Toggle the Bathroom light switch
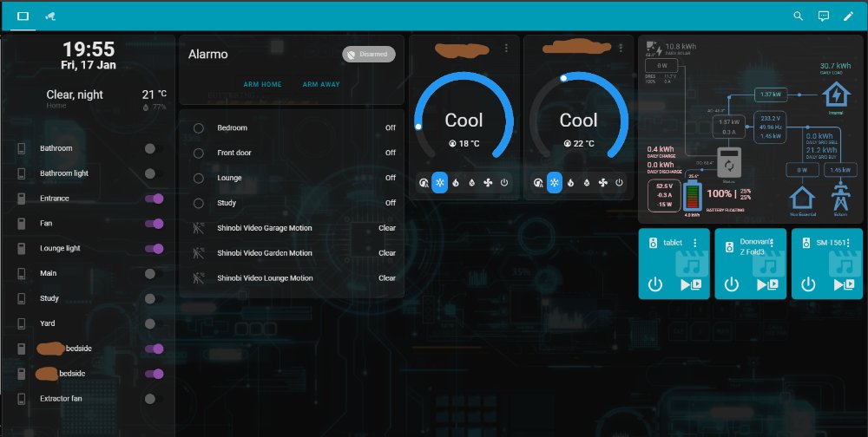Image resolution: width=868 pixels, height=437 pixels. tap(154, 173)
